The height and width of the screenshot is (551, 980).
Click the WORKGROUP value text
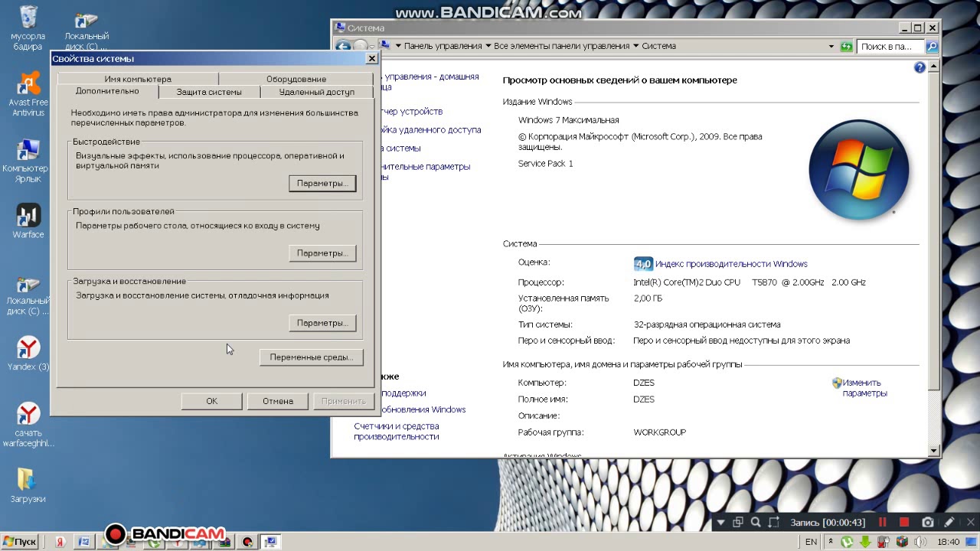660,432
